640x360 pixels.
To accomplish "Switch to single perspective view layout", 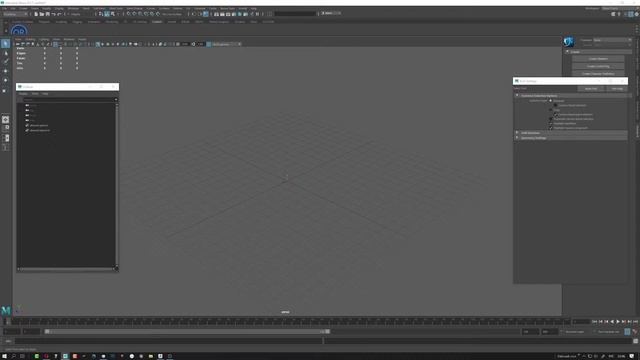I will tap(5, 119).
